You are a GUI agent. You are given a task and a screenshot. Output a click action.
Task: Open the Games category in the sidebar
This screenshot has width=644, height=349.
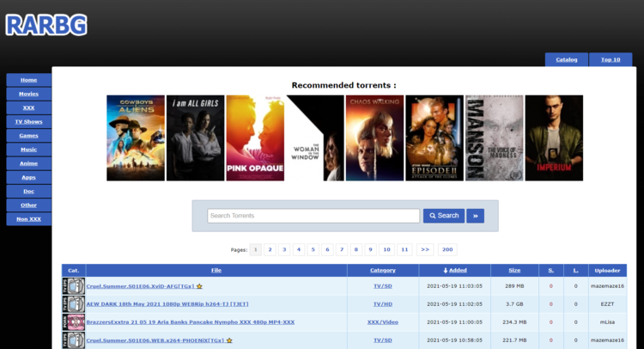(29, 135)
